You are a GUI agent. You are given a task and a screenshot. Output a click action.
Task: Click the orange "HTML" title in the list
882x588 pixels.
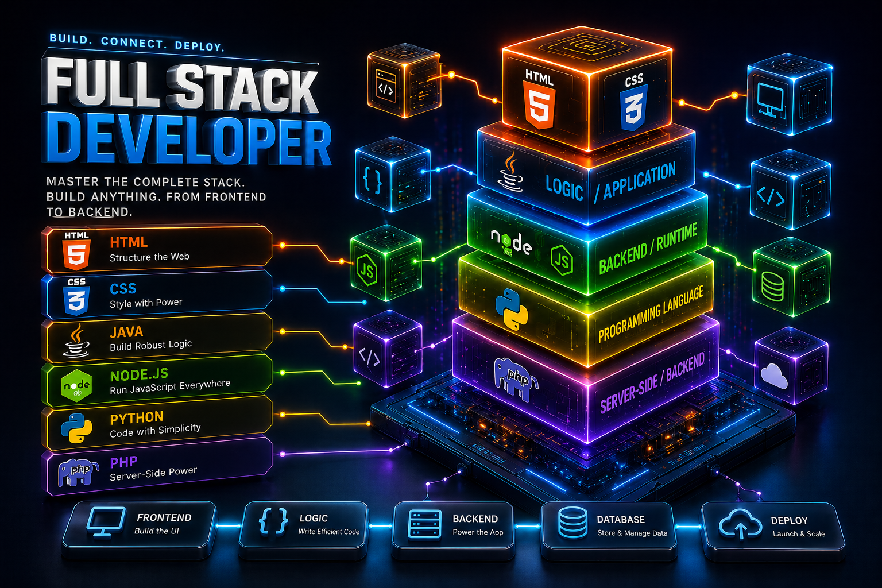click(x=129, y=242)
